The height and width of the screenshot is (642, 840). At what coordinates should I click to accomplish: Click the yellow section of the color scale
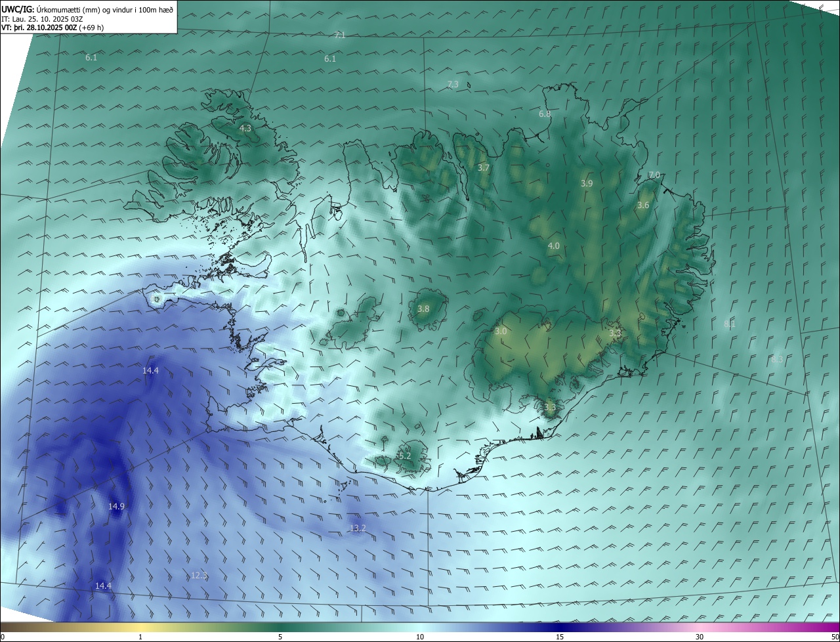tap(141, 627)
